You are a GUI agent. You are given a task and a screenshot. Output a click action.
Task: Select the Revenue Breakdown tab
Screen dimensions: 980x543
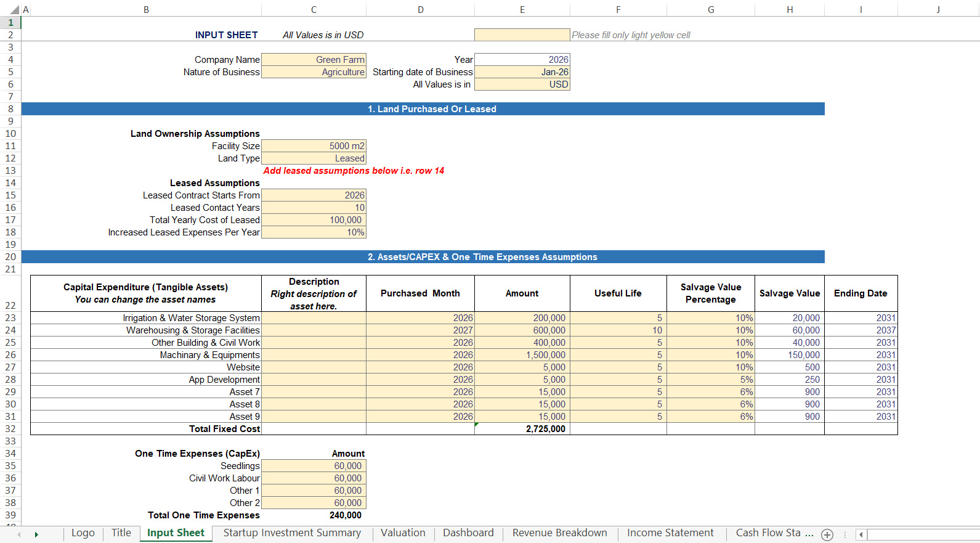pos(559,533)
